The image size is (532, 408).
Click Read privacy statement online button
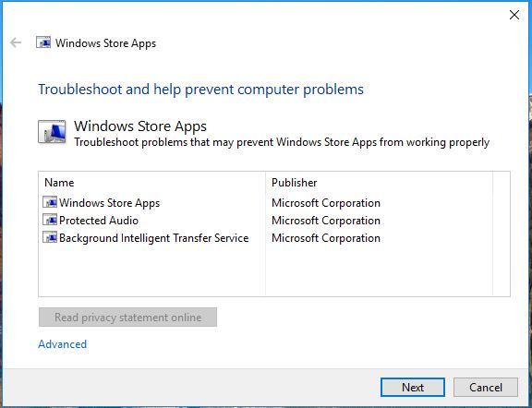pos(127,318)
